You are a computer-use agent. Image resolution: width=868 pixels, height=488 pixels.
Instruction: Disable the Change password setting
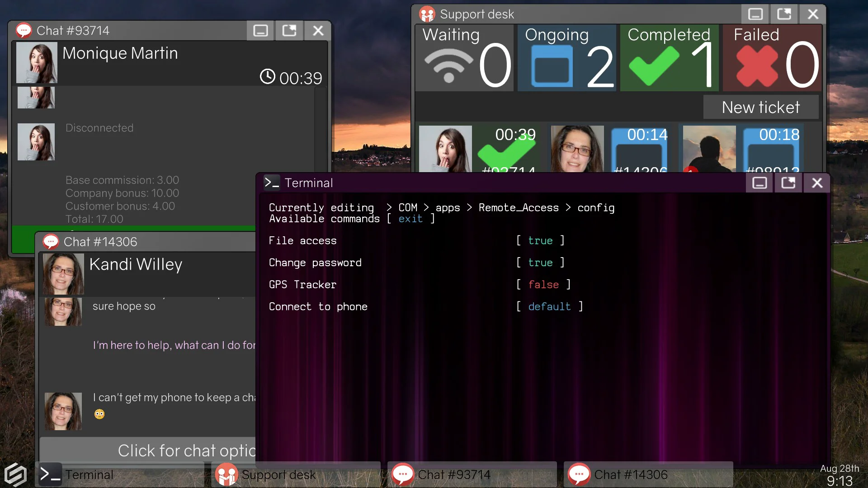coord(541,262)
